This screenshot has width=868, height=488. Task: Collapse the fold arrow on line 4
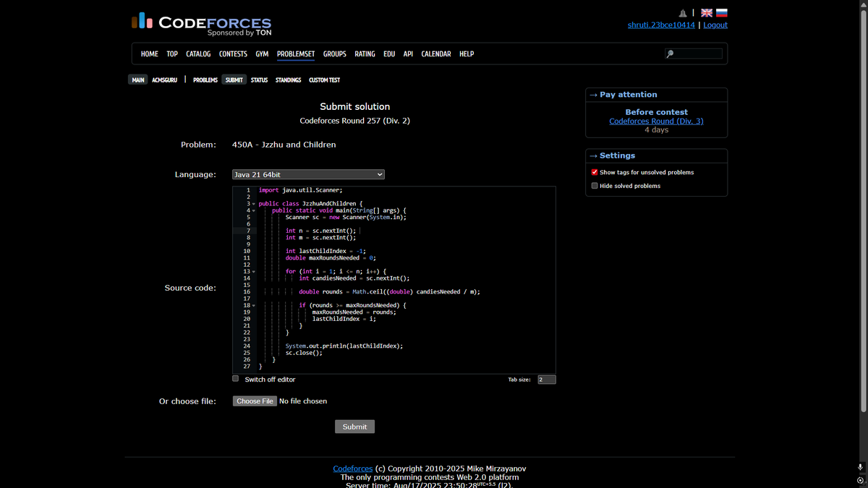[x=254, y=210]
